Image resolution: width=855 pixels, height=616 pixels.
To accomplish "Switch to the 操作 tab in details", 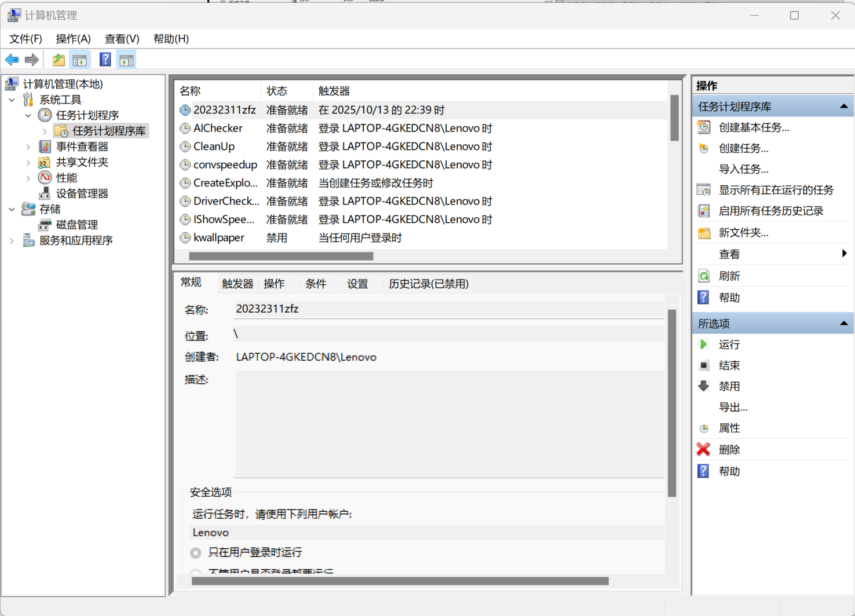I will 274,284.
